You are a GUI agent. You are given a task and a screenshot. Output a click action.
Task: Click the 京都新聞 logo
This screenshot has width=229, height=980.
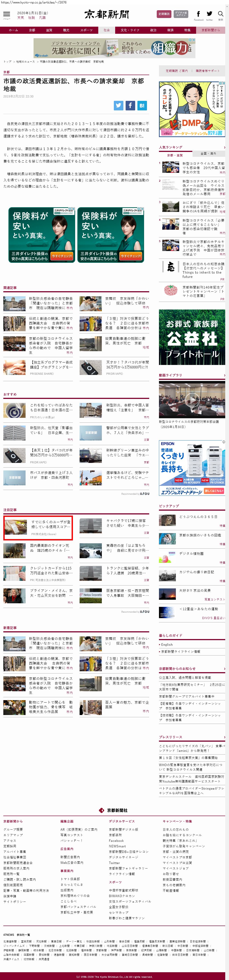pos(107,14)
